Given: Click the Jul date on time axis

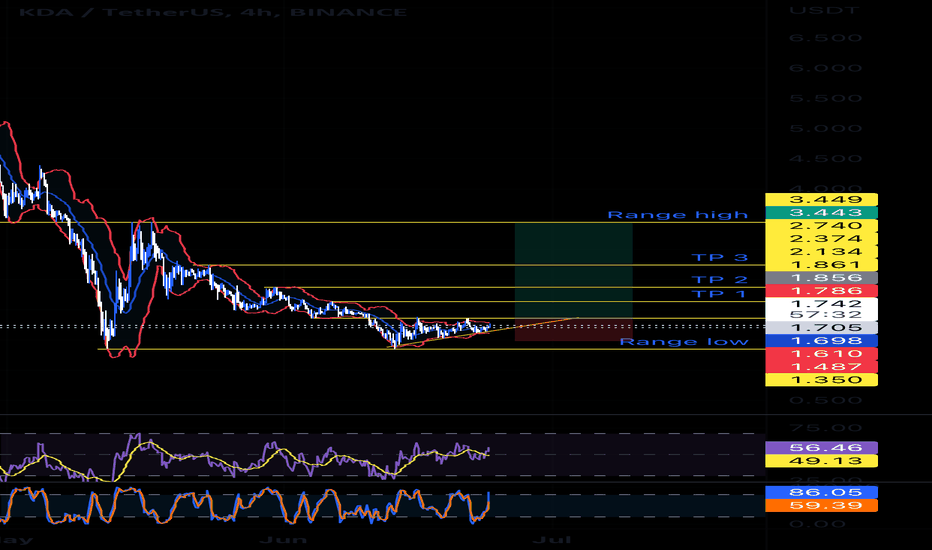Looking at the screenshot, I should coord(552,540).
